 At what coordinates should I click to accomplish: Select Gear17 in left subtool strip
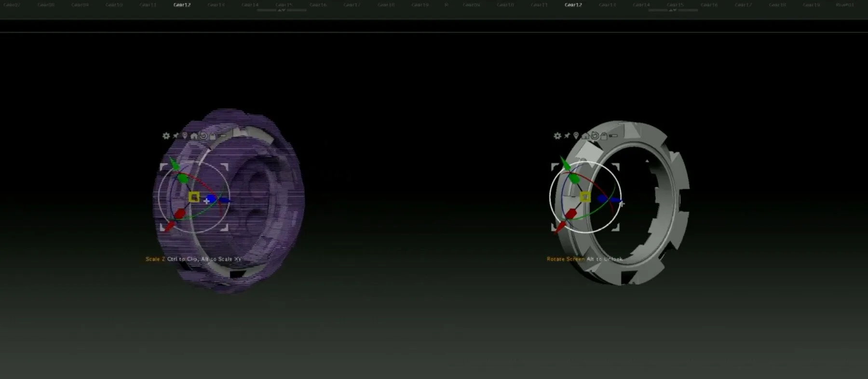352,5
